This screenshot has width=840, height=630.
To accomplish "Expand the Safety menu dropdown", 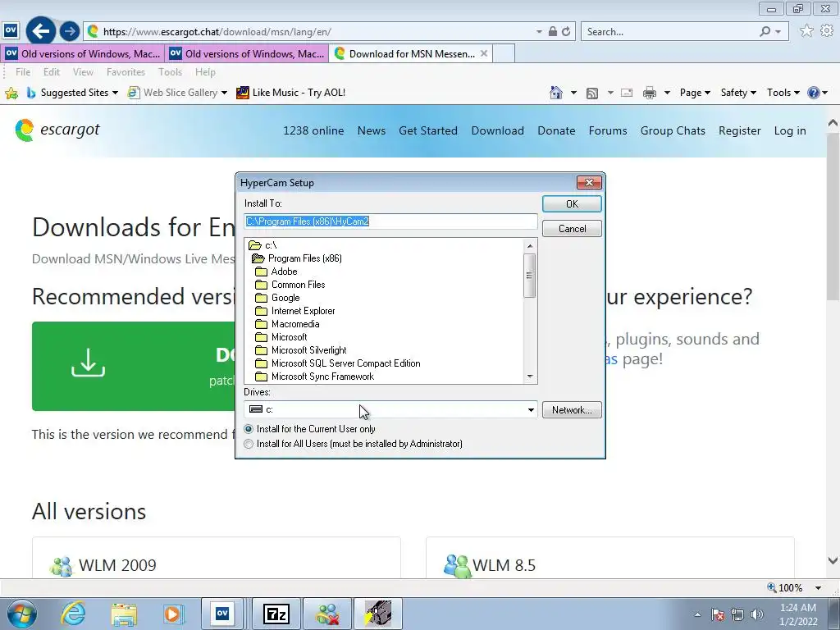I will tap(738, 93).
